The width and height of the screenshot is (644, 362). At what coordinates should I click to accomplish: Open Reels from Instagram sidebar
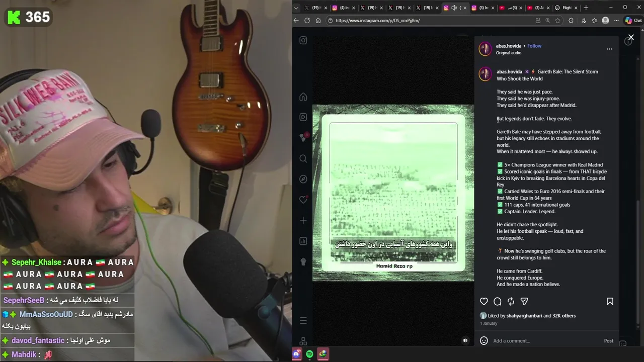[303, 117]
